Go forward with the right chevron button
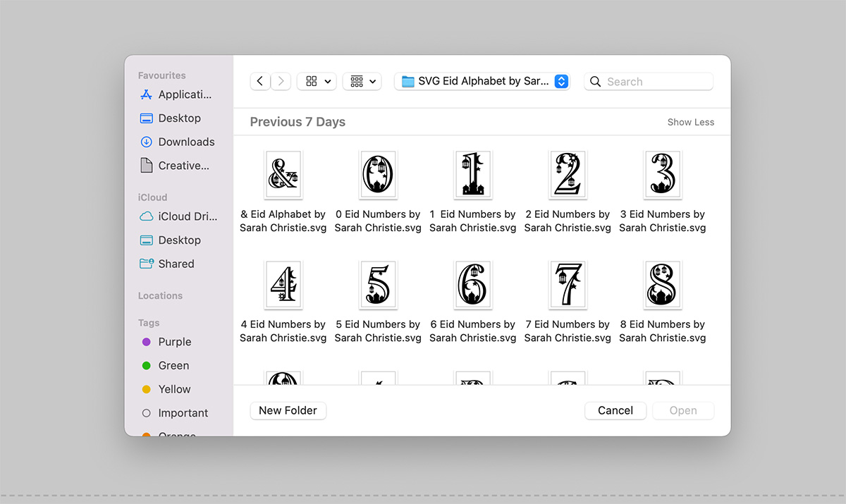 [x=281, y=81]
